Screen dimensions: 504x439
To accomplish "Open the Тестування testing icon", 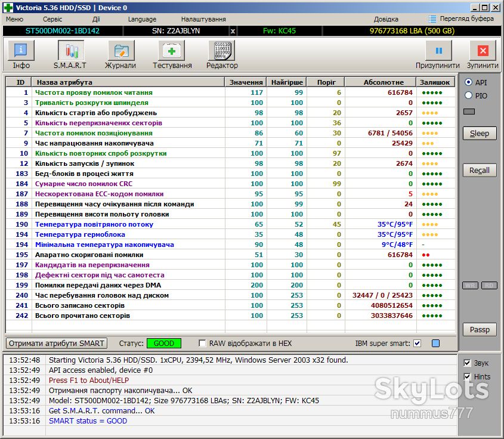I will pos(172,51).
